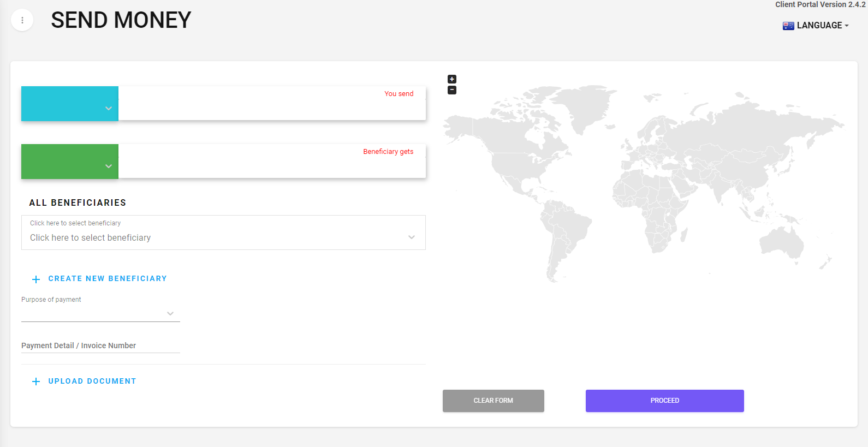The image size is (868, 447).
Task: Open the Purpose of payment dropdown
Action: [x=100, y=313]
